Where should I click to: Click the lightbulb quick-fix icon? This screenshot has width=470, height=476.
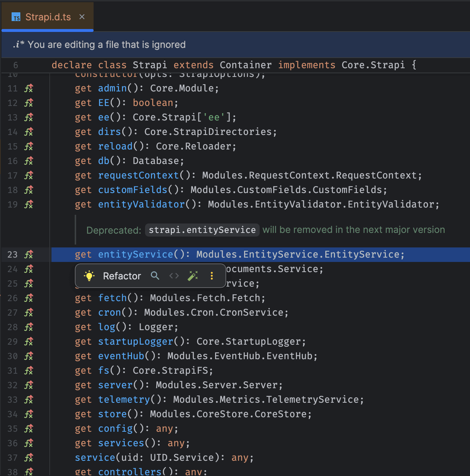tap(89, 276)
